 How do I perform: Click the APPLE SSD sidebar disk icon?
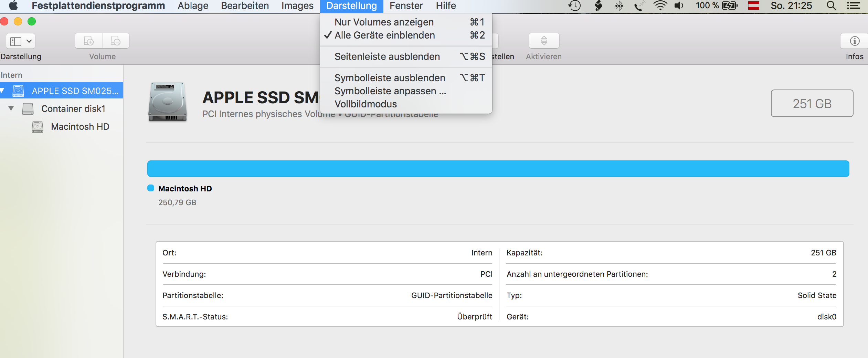[18, 91]
